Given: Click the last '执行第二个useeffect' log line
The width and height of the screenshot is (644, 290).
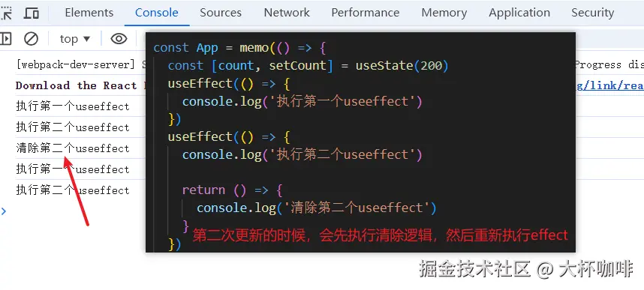Looking at the screenshot, I should [73, 190].
